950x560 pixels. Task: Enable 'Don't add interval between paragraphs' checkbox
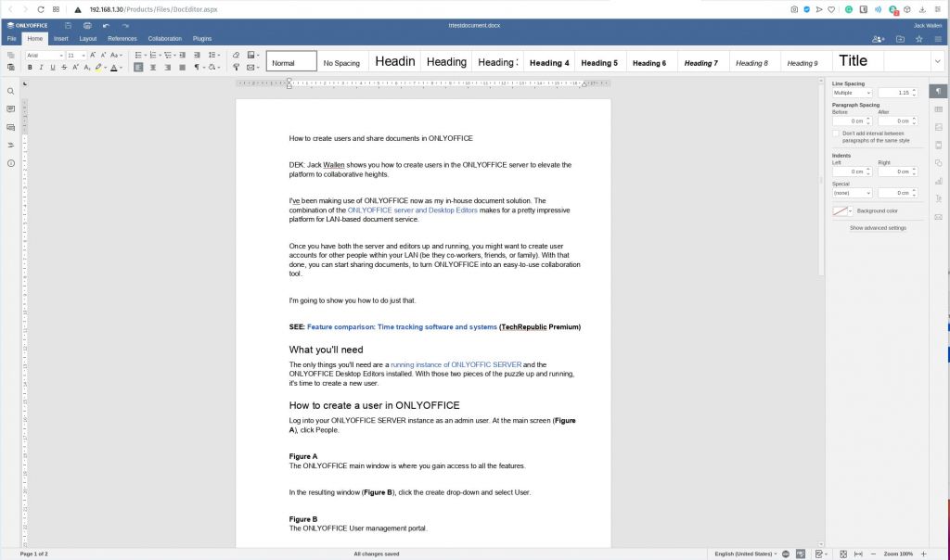[x=836, y=133]
